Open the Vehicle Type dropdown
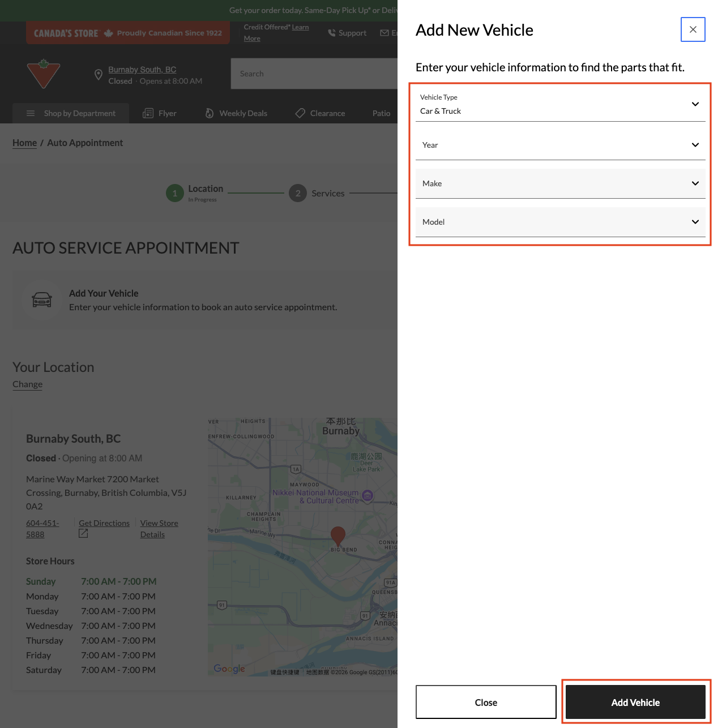This screenshot has height=728, width=722. [x=560, y=104]
